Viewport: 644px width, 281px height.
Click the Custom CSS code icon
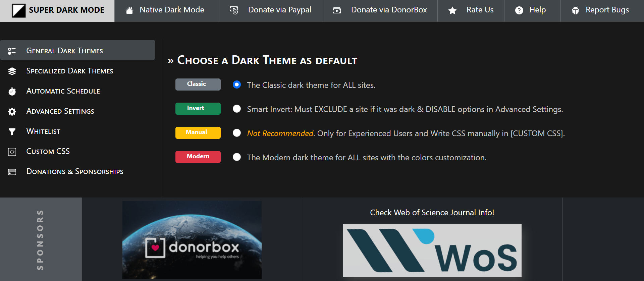click(12, 152)
